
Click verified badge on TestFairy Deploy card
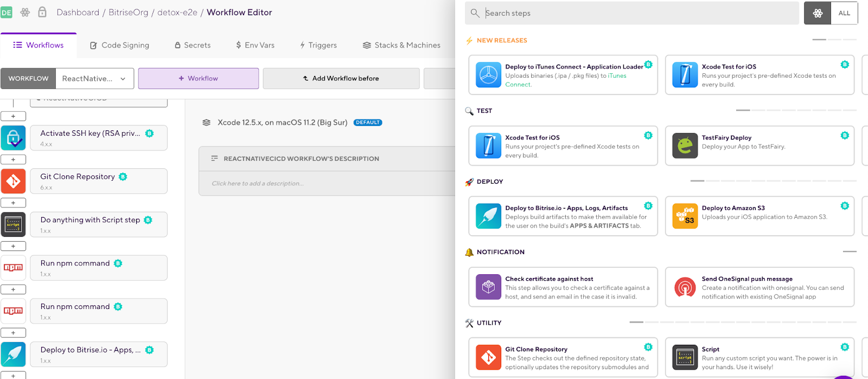[845, 135]
